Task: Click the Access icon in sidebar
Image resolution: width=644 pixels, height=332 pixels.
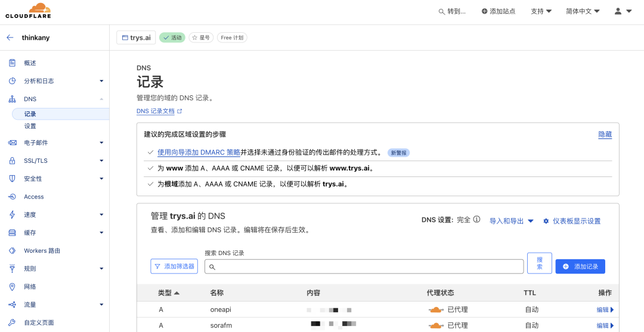Action: tap(12, 197)
